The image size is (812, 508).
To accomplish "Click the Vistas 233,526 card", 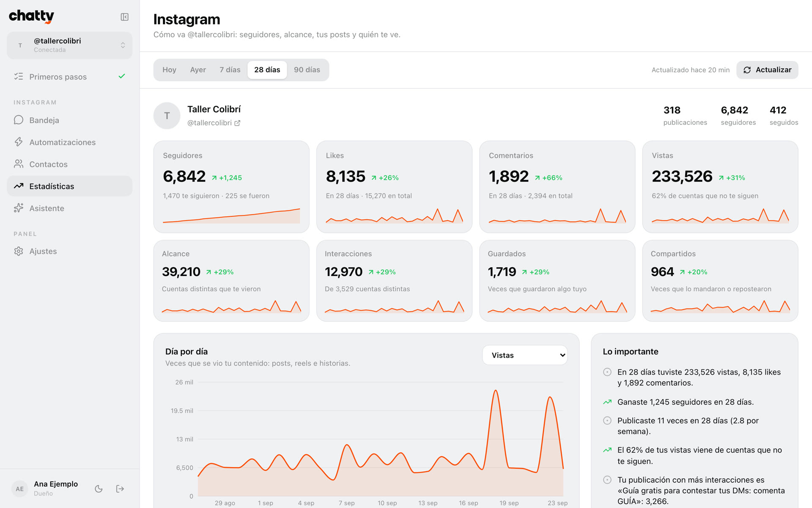I will (720, 187).
